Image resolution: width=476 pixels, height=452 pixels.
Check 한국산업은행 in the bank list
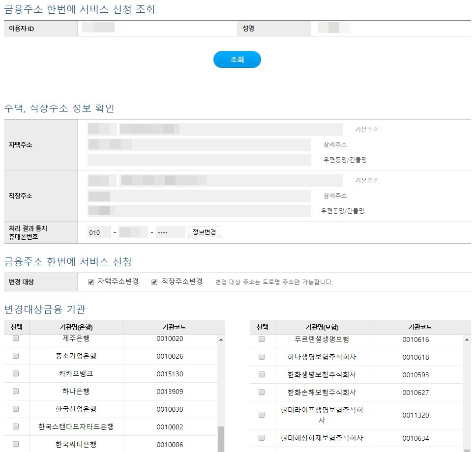coord(16,409)
